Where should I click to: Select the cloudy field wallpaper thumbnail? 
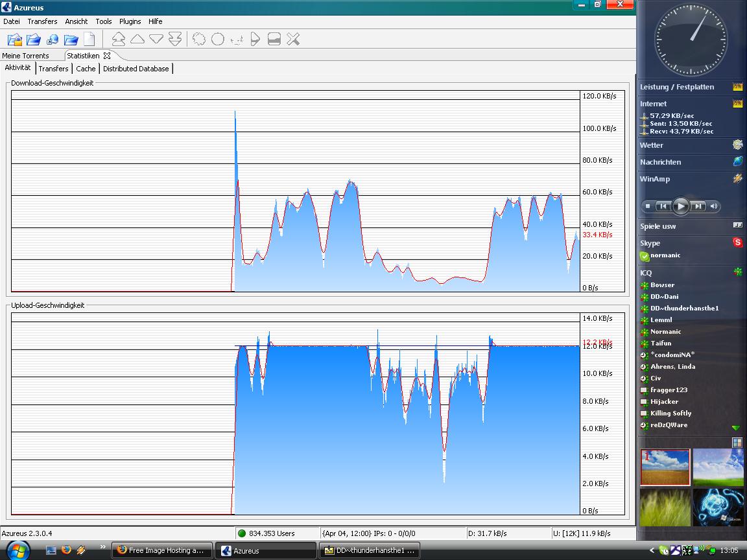(665, 467)
